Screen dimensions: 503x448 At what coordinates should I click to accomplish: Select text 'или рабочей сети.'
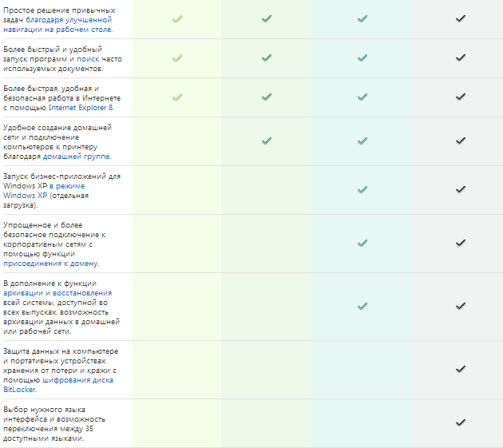click(x=38, y=331)
